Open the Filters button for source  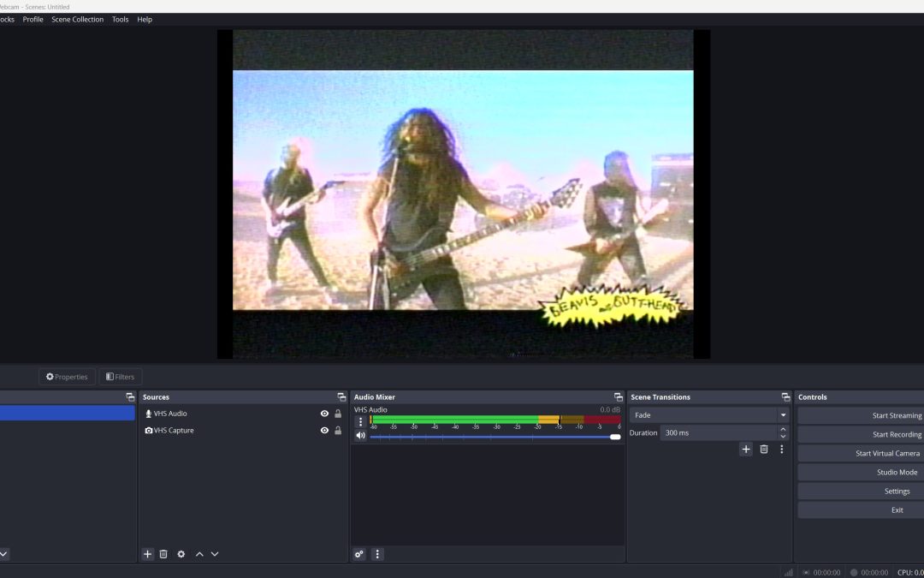121,377
